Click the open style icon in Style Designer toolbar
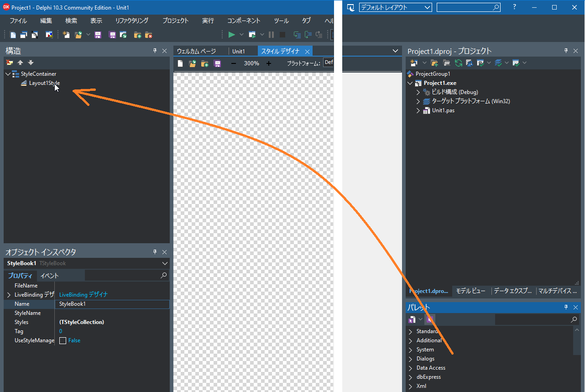 click(193, 63)
